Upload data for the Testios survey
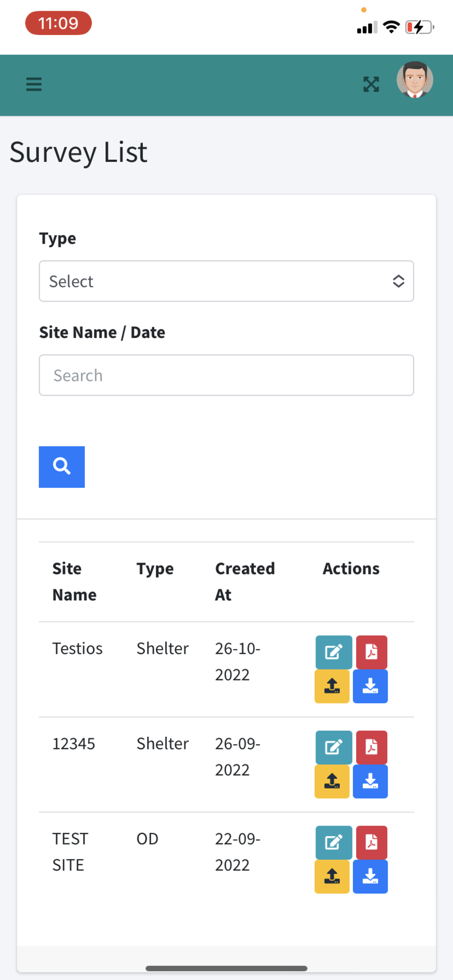Viewport: 453px width, 980px height. point(332,686)
